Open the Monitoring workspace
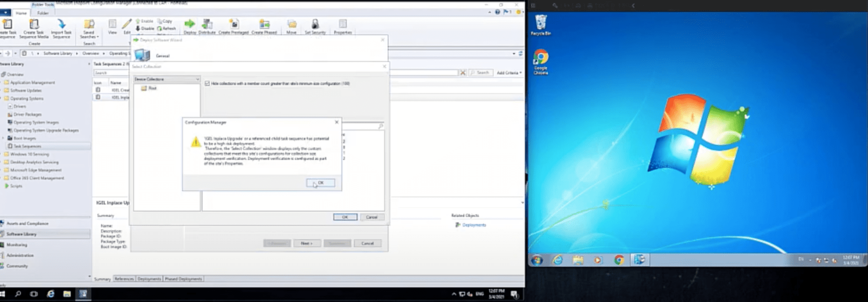The height and width of the screenshot is (302, 868). (x=45, y=245)
